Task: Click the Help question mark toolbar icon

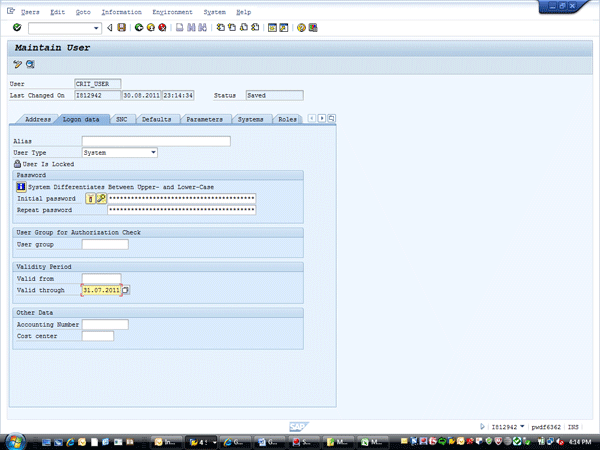Action: (x=300, y=27)
